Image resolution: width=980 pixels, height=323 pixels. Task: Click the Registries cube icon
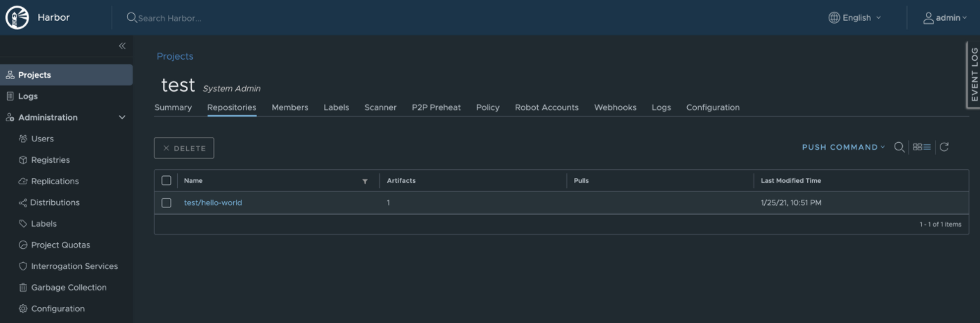[x=23, y=160]
